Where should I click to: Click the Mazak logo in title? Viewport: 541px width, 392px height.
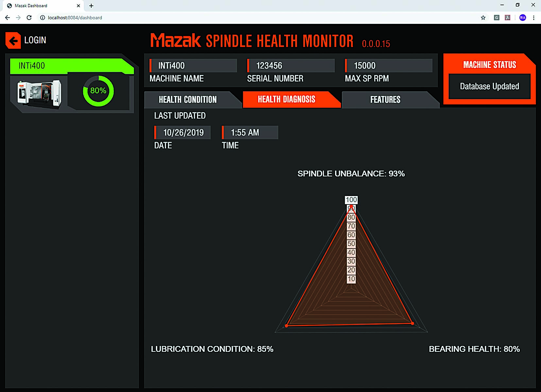[176, 41]
